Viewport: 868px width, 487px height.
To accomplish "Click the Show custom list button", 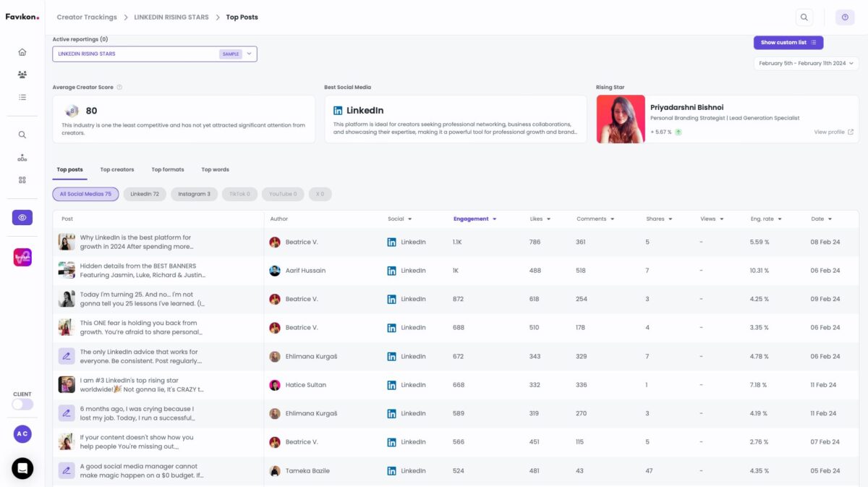I will [x=788, y=42].
